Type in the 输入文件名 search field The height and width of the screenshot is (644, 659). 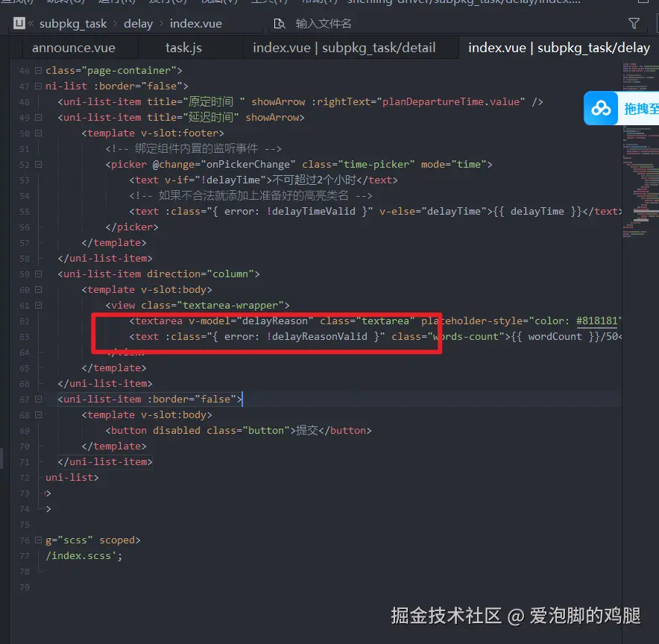click(324, 24)
